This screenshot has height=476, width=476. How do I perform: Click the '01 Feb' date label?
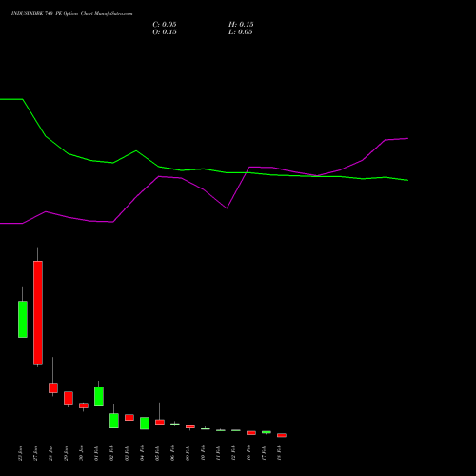click(96, 453)
